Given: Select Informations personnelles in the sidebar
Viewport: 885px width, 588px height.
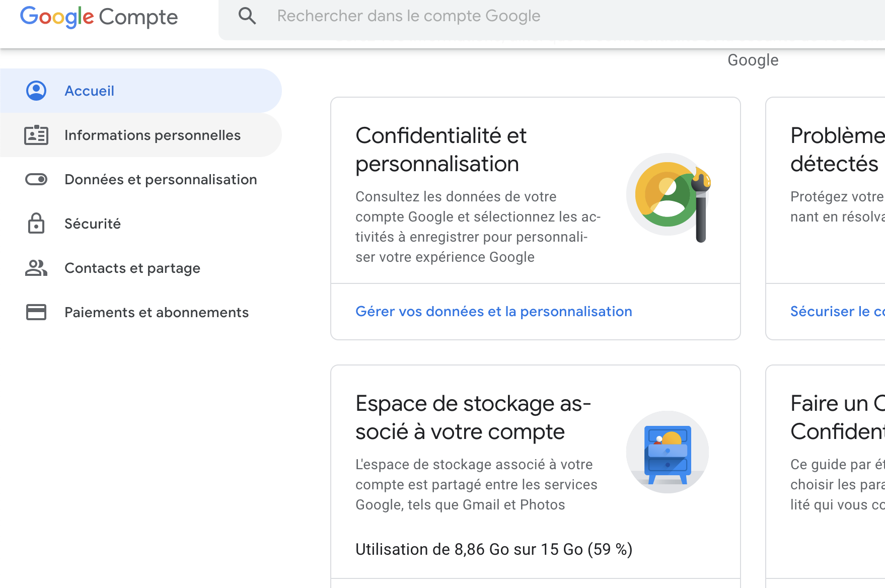Looking at the screenshot, I should pos(152,135).
